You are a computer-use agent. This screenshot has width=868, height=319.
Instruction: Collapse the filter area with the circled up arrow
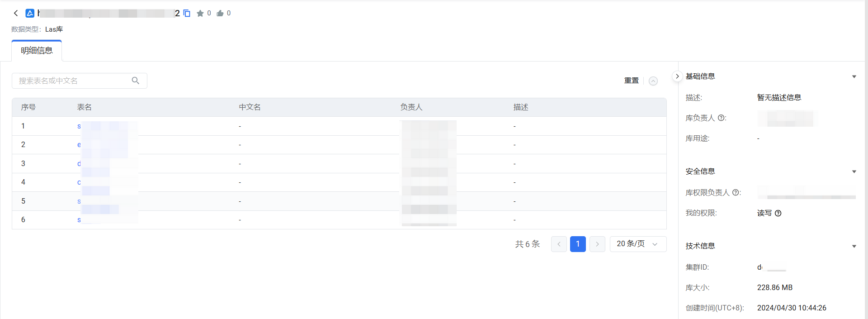click(x=653, y=81)
